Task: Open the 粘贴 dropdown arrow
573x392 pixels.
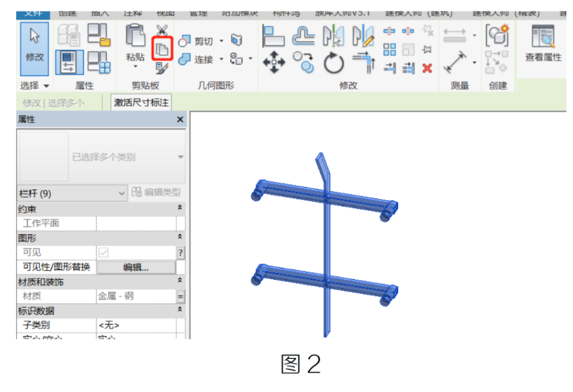Action: click(135, 66)
